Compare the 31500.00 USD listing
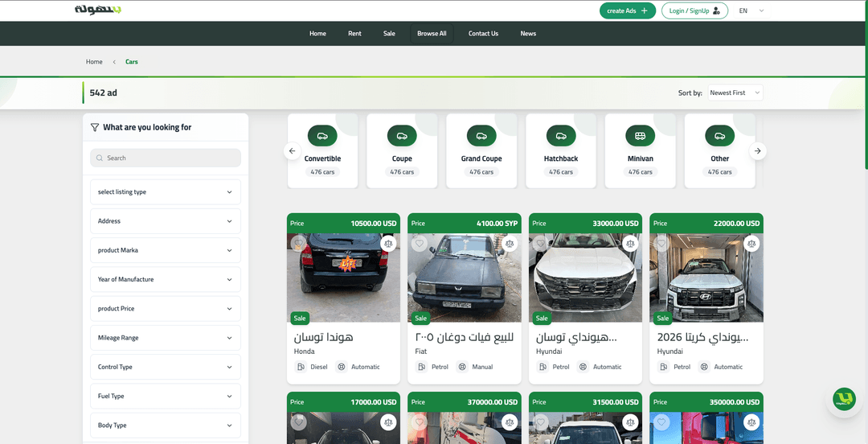Viewport: 868px width, 444px height. click(x=631, y=421)
